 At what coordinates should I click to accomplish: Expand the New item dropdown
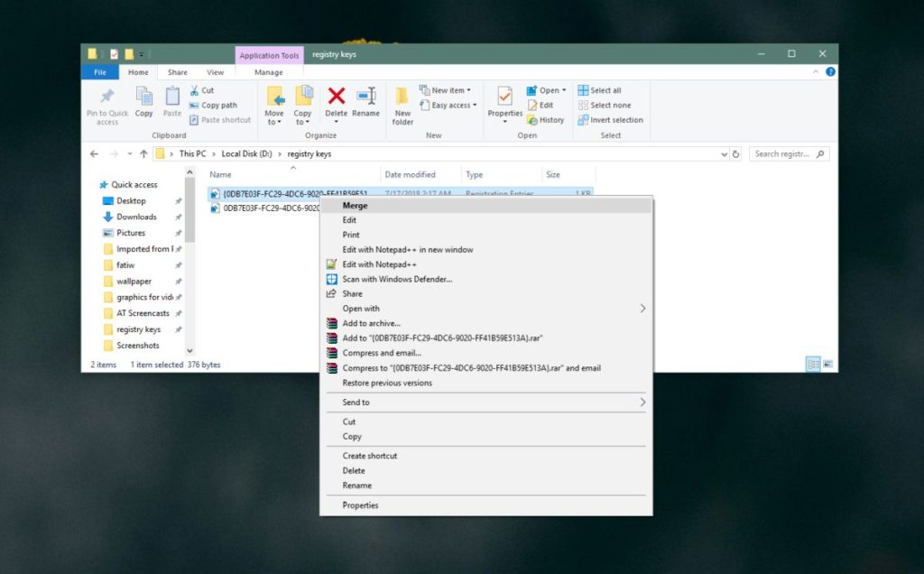tap(448, 89)
